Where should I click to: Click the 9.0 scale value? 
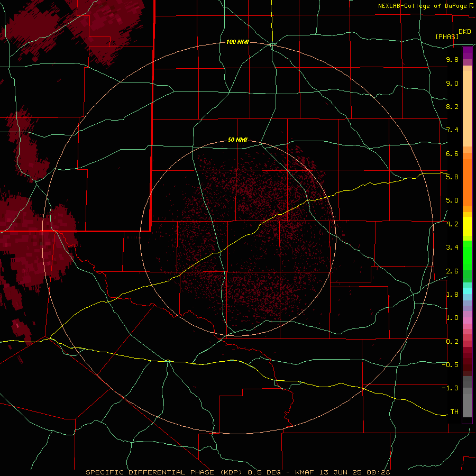coord(452,83)
